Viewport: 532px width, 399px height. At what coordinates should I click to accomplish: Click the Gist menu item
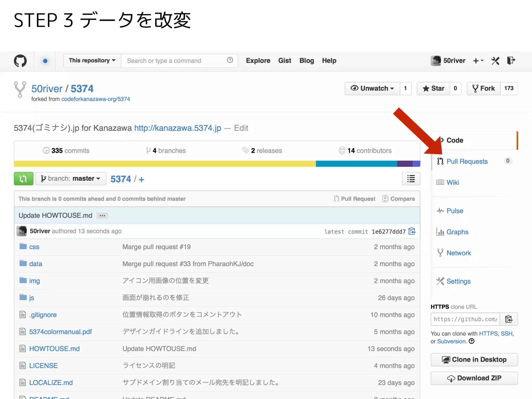pyautogui.click(x=285, y=61)
